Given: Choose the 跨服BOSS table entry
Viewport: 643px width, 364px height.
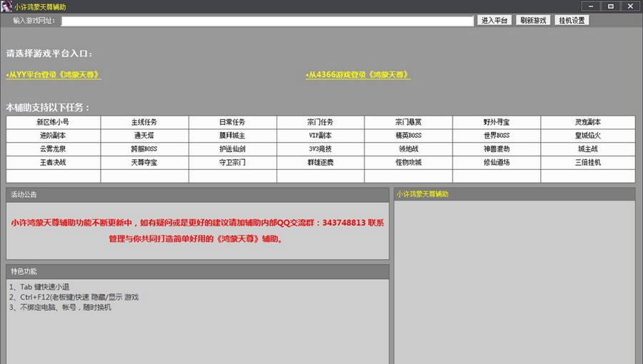Looking at the screenshot, I should [x=144, y=149].
